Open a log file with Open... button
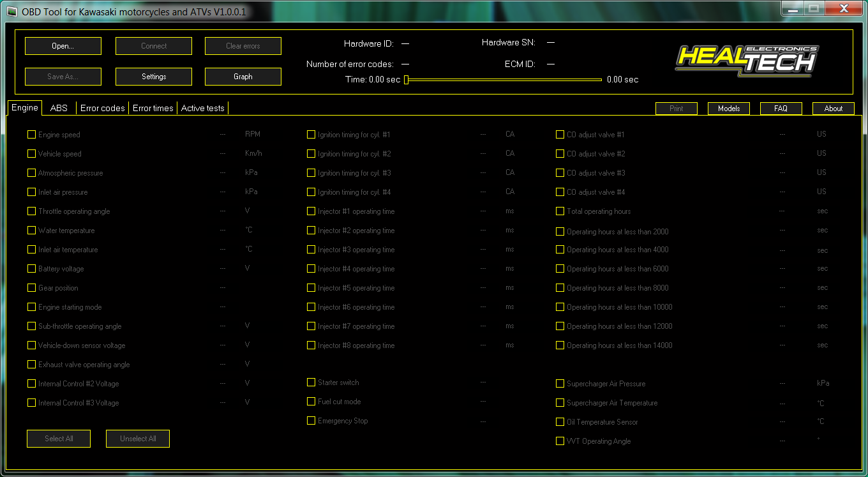Viewport: 868px width, 477px height. tap(63, 46)
